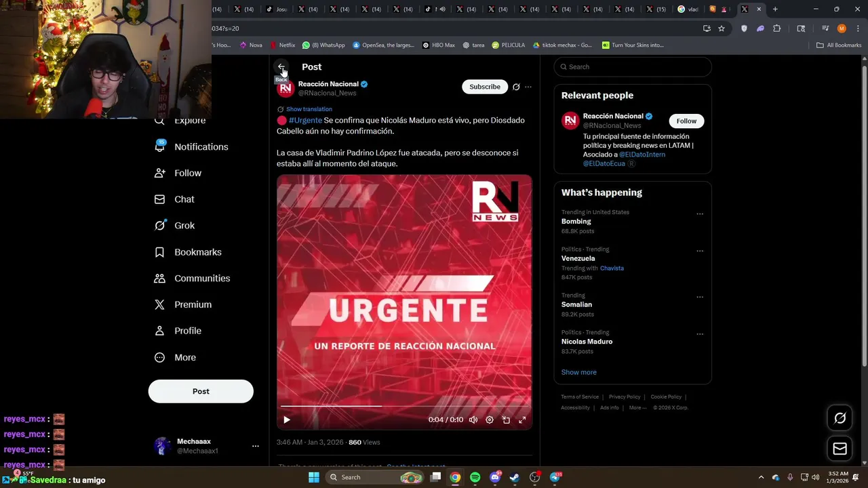This screenshot has width=868, height=488.
Task: Subscribe to Reacción Nacional
Action: pos(485,87)
